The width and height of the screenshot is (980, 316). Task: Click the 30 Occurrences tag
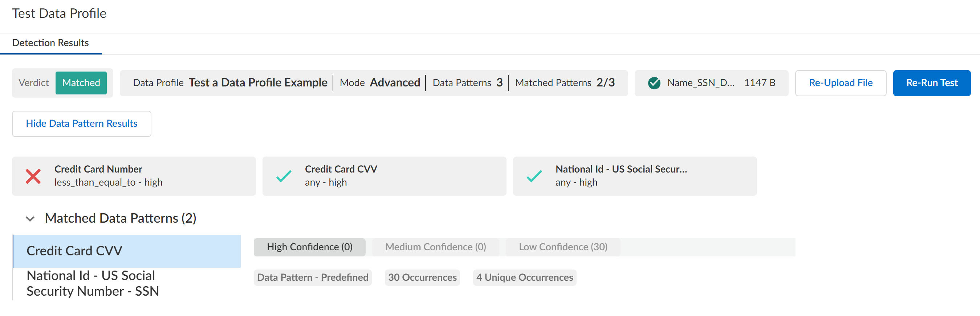(x=422, y=277)
